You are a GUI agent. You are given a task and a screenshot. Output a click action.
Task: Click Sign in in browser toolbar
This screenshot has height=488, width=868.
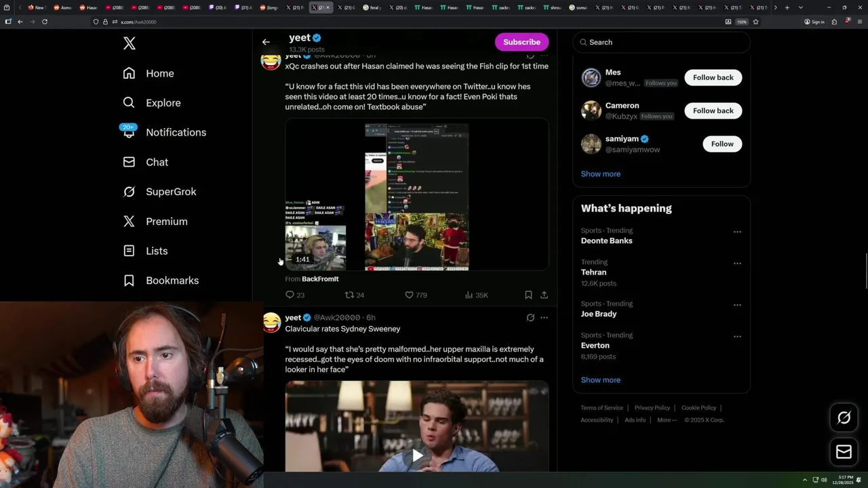pyautogui.click(x=814, y=22)
